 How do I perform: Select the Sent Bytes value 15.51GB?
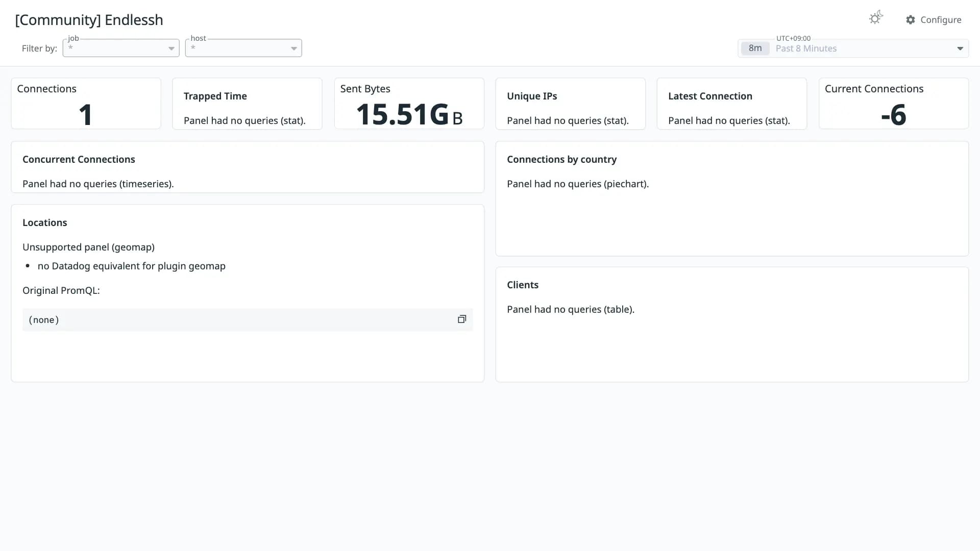point(409,114)
